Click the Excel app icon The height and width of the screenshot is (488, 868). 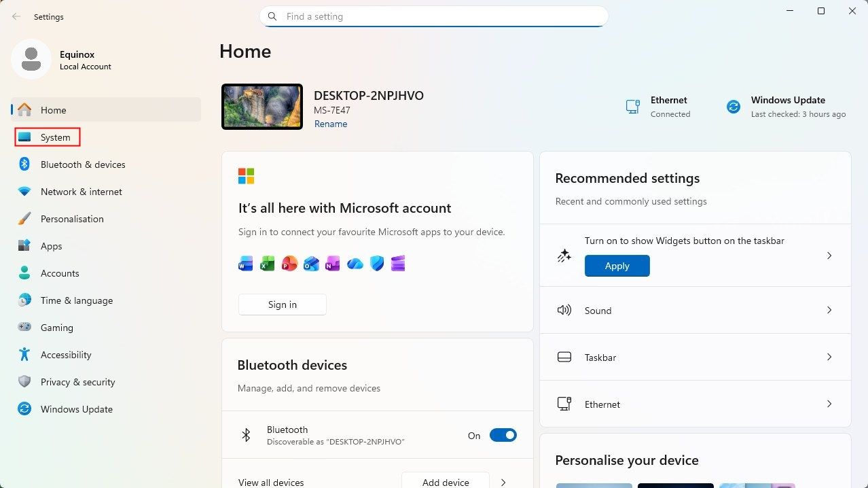point(268,264)
